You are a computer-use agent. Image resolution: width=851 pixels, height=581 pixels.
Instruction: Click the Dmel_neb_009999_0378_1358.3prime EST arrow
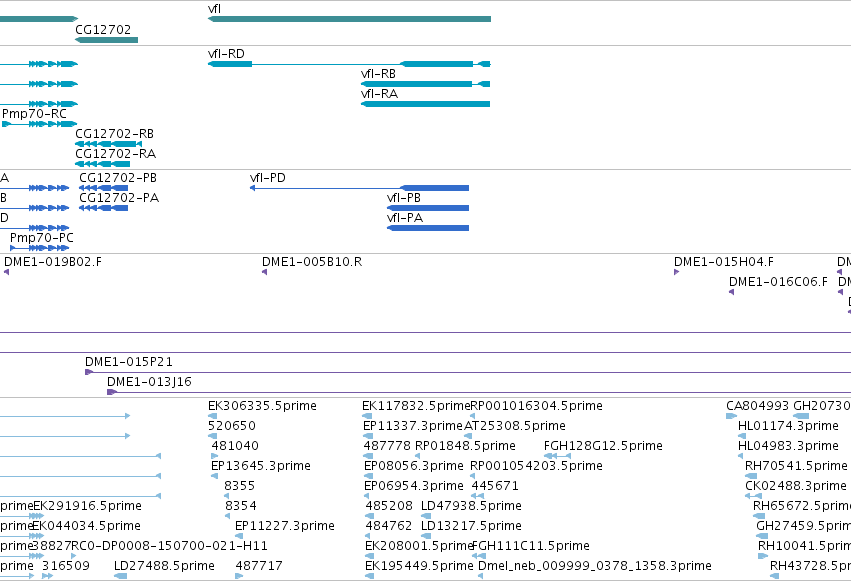coord(481,576)
